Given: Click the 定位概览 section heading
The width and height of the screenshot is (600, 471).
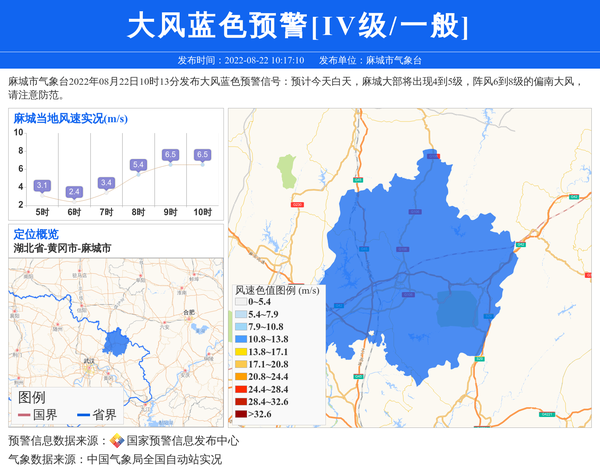Looking at the screenshot, I should [x=36, y=234].
